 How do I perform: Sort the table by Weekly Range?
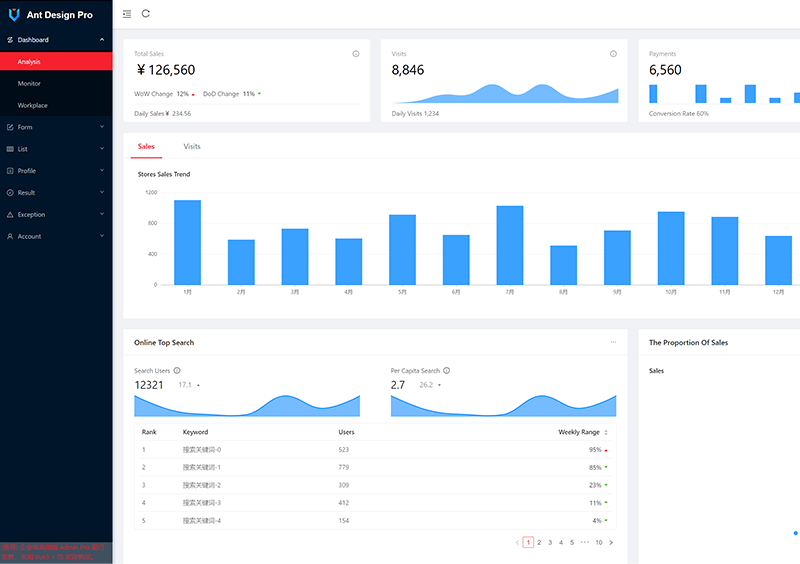coord(605,432)
